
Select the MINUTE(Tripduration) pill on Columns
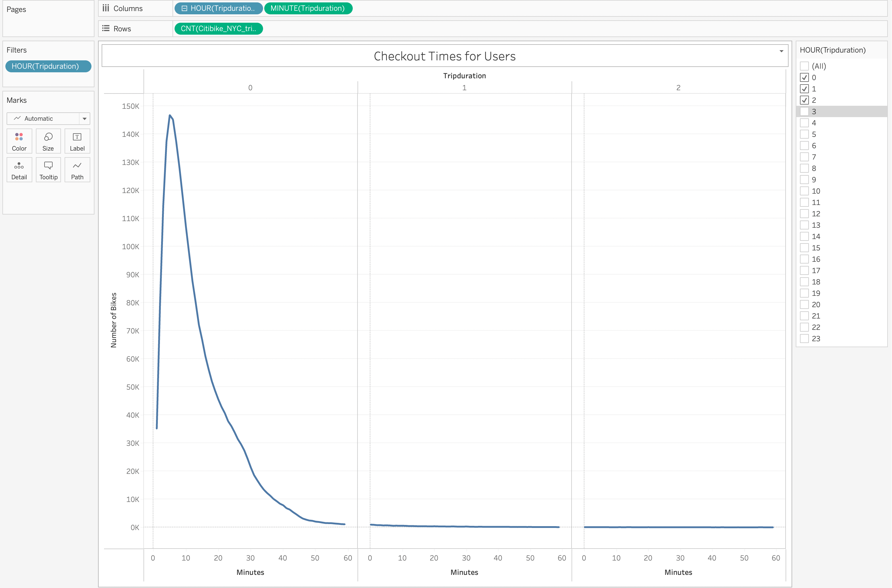pyautogui.click(x=308, y=8)
